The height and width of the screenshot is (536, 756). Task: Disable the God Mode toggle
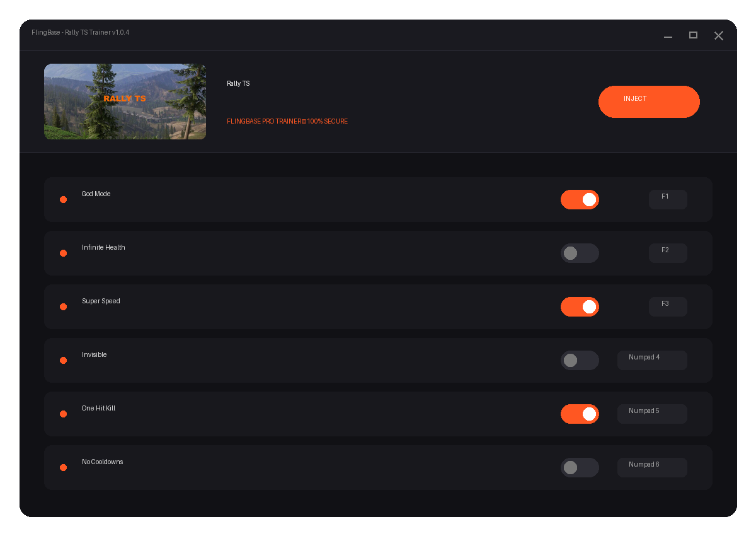coord(580,199)
